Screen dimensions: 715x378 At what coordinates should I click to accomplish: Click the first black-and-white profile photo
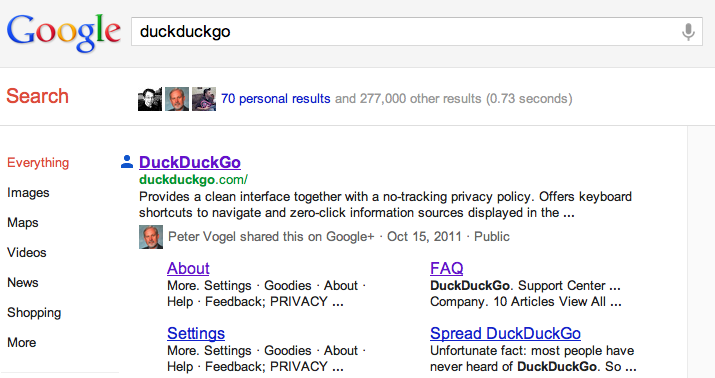[150, 99]
